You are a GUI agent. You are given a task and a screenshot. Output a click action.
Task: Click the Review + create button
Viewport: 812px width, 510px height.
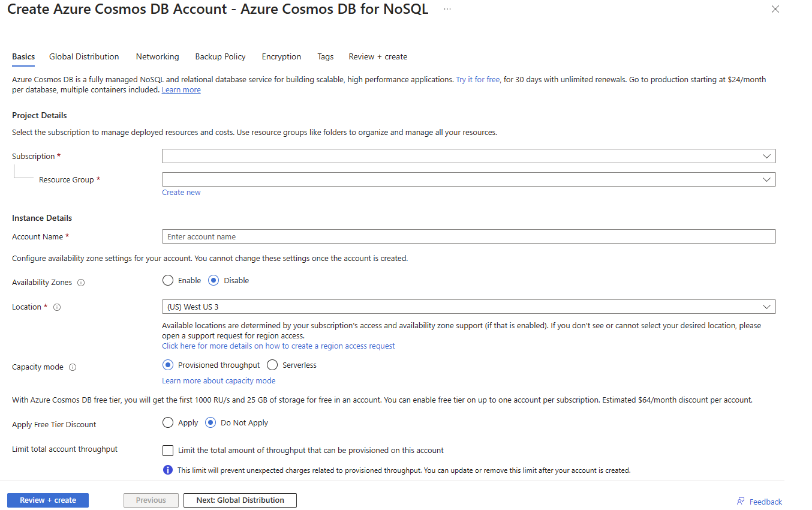coord(47,500)
